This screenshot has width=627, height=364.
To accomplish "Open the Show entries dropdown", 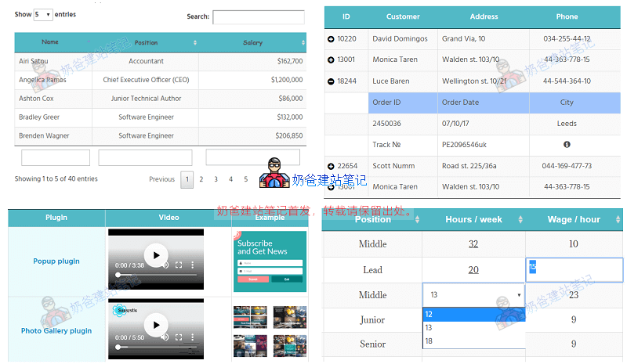I will (x=43, y=15).
